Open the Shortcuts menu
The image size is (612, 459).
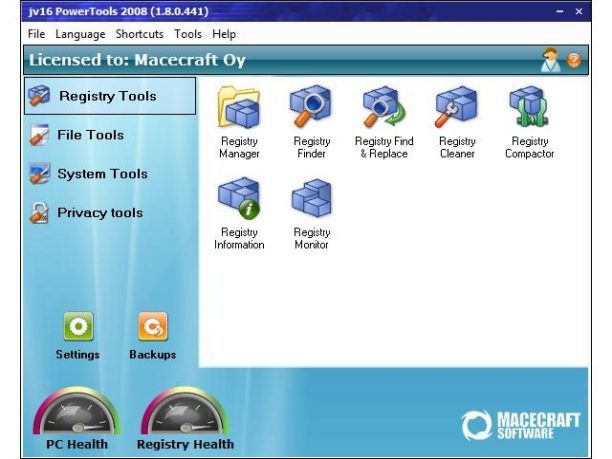139,34
